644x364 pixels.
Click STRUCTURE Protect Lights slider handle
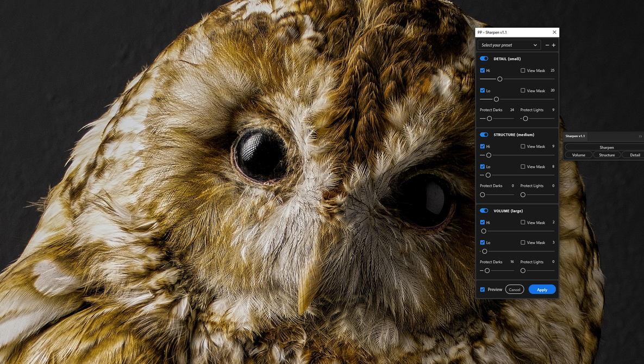(523, 194)
